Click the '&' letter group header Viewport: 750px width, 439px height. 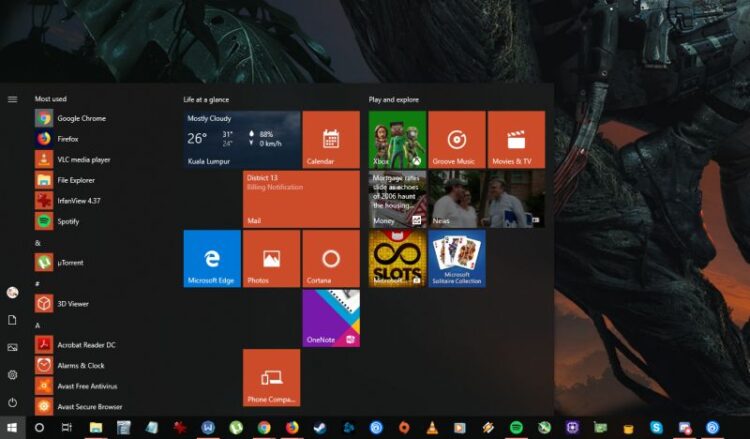pyautogui.click(x=37, y=243)
